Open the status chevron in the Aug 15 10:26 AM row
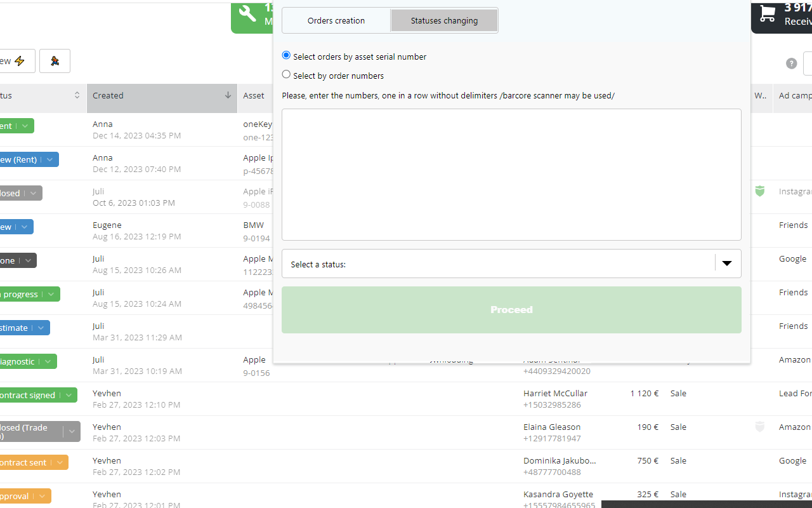Viewport: 812px width, 508px height. [27, 260]
